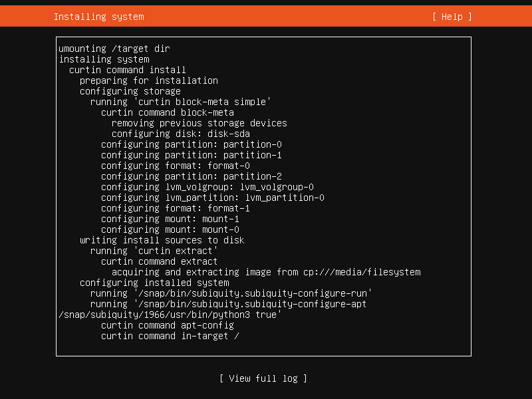Image resolution: width=532 pixels, height=399 pixels.
Task: Click the 'lvm_volgroup-0' log line
Action: tap(207, 187)
